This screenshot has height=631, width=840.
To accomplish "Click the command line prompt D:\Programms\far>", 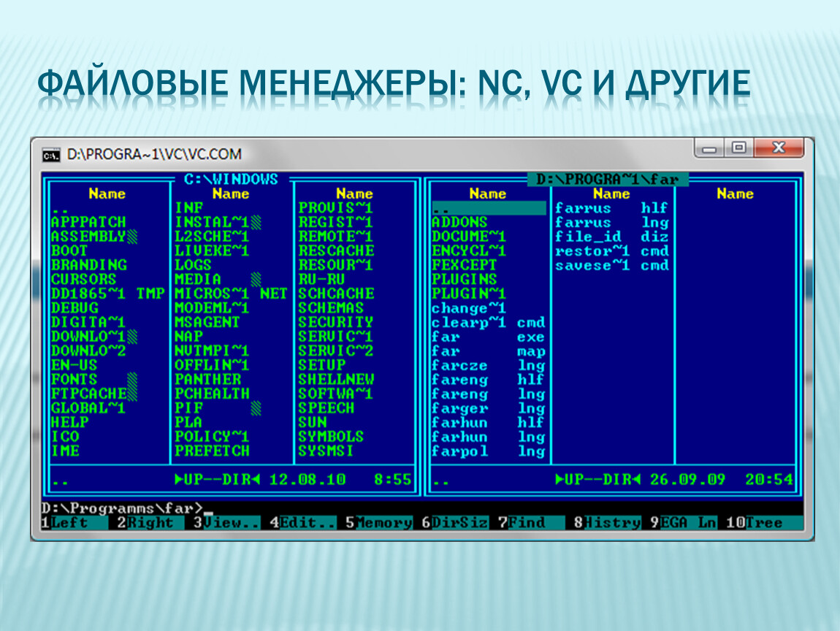I will pyautogui.click(x=122, y=508).
